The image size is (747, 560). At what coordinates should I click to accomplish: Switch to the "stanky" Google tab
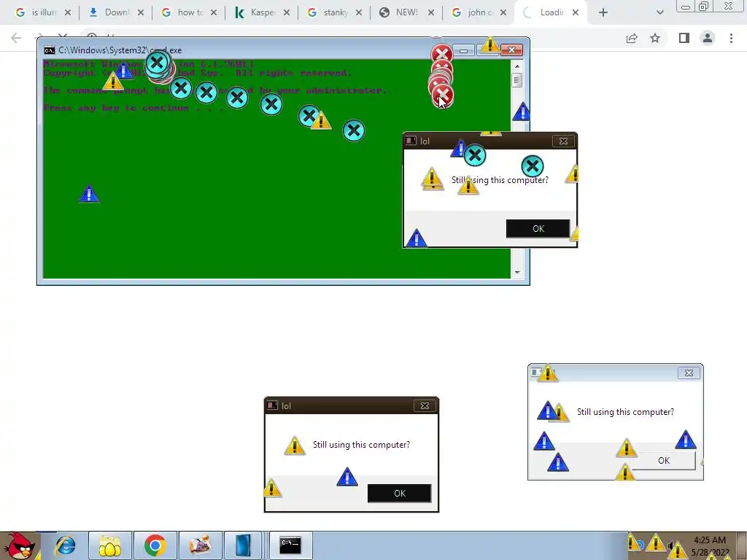(x=334, y=12)
